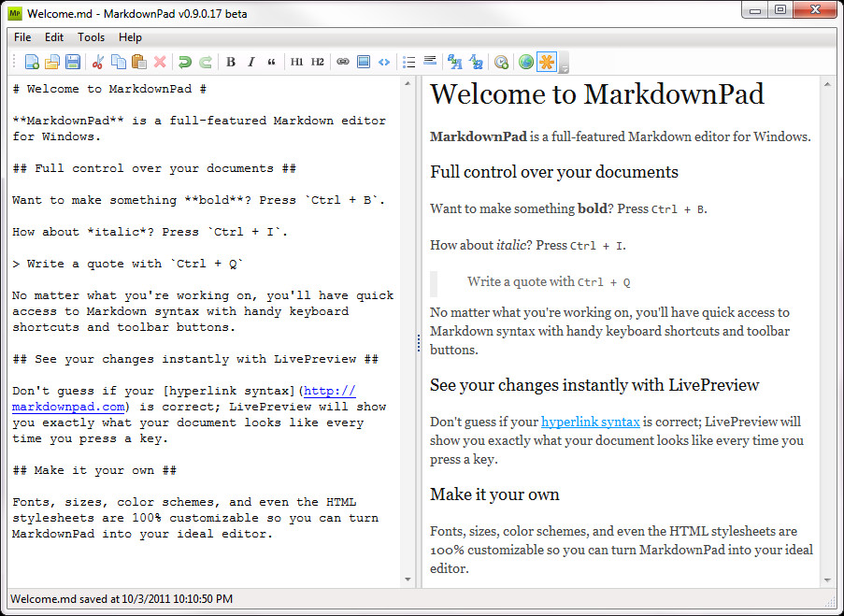Insert a blockquote with the quote icon
The width and height of the screenshot is (844, 616).
271,62
